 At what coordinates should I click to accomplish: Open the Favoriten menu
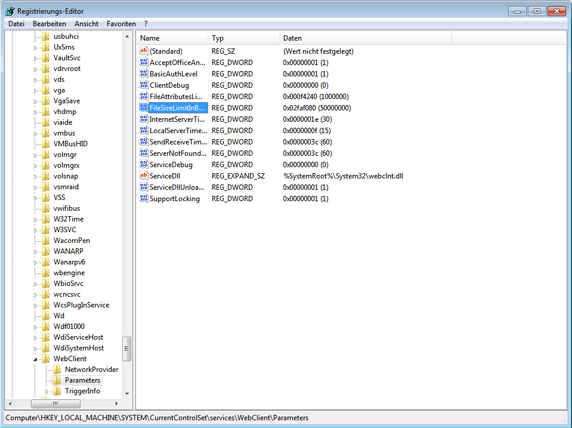(x=121, y=24)
